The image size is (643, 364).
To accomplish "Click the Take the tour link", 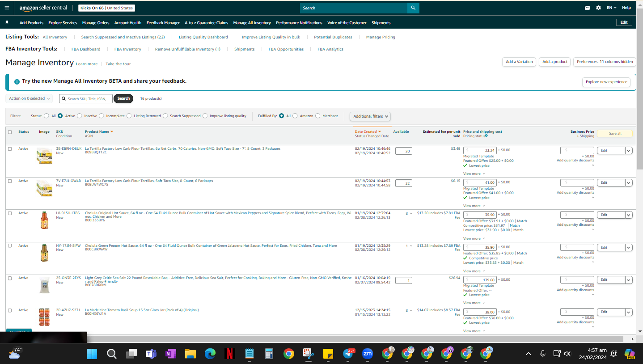I will pos(118,64).
